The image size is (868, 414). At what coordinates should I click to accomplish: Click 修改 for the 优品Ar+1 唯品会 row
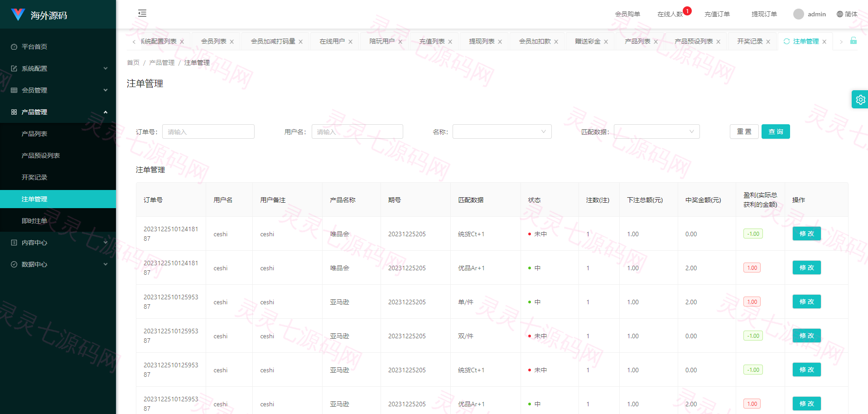click(x=806, y=268)
